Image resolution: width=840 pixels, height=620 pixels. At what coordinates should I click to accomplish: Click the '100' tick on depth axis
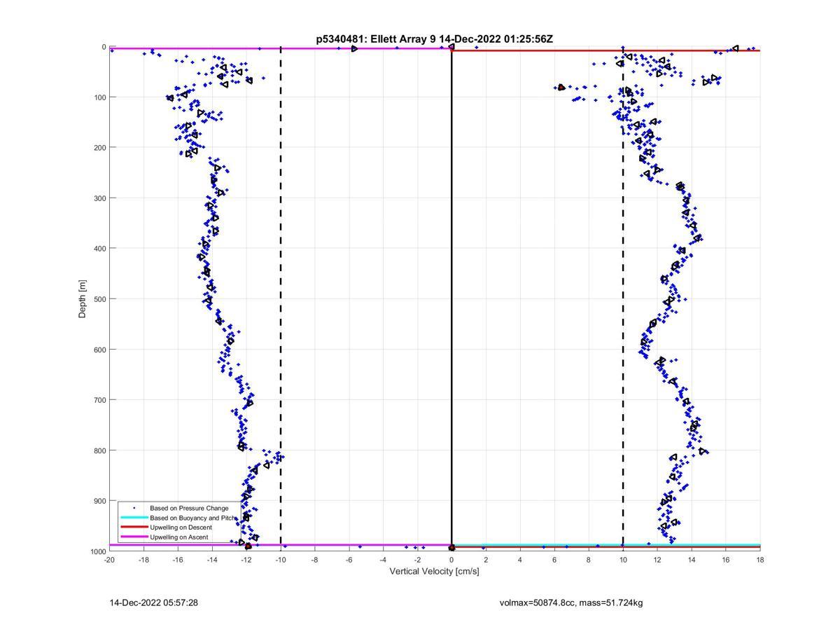coord(100,97)
